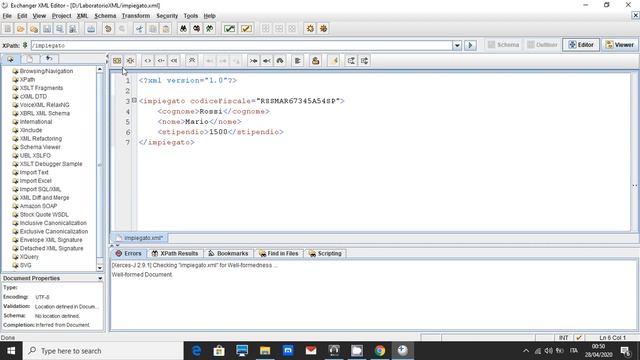Screen dimensions: 640x360
Task: Click the indent arrow icon in editor toolbar
Action: click(x=253, y=61)
